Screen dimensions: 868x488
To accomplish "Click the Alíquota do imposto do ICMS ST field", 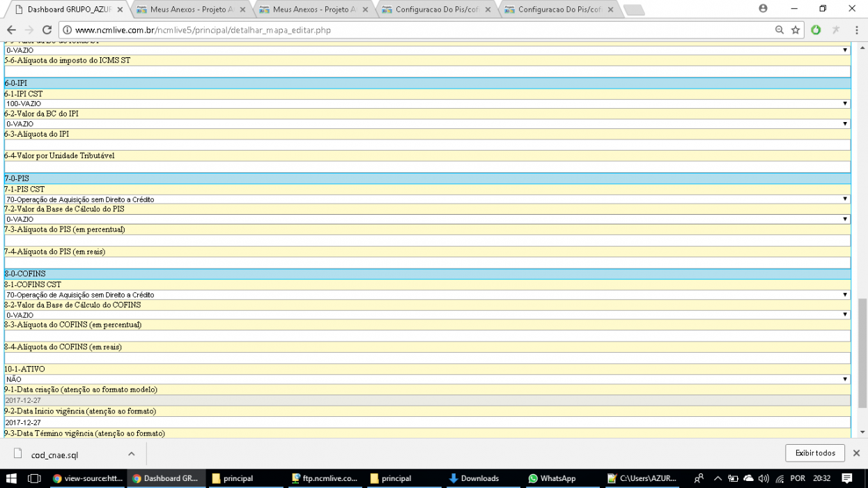I will 427,71.
